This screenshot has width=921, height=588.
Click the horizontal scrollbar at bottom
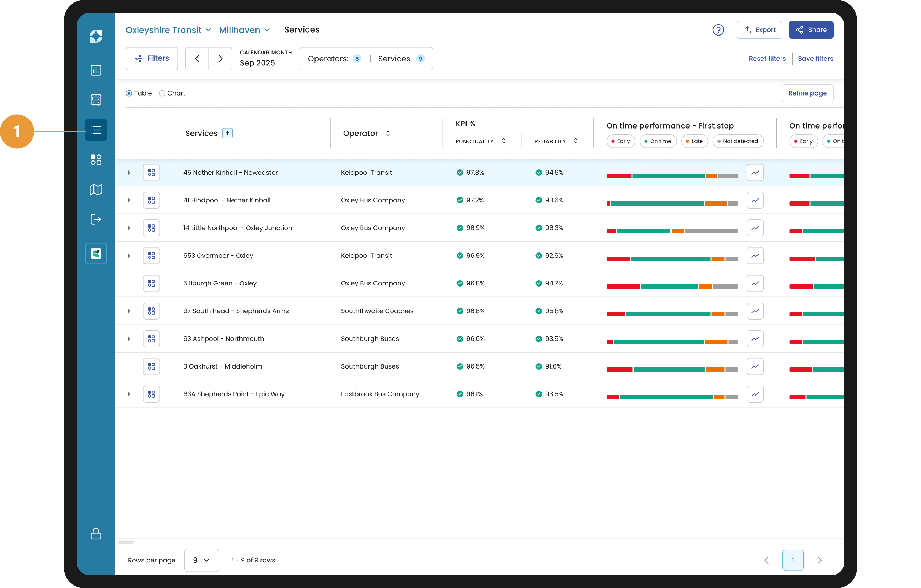pyautogui.click(x=126, y=542)
